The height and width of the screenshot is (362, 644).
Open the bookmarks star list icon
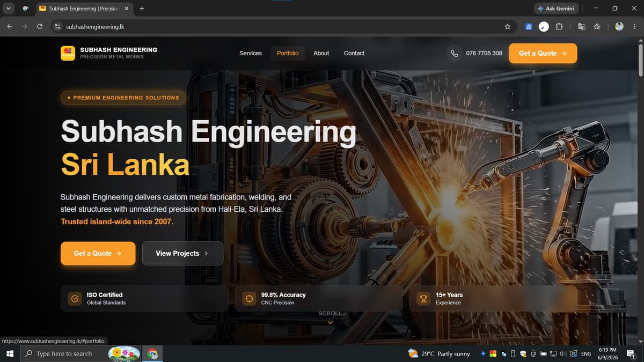pyautogui.click(x=596, y=26)
